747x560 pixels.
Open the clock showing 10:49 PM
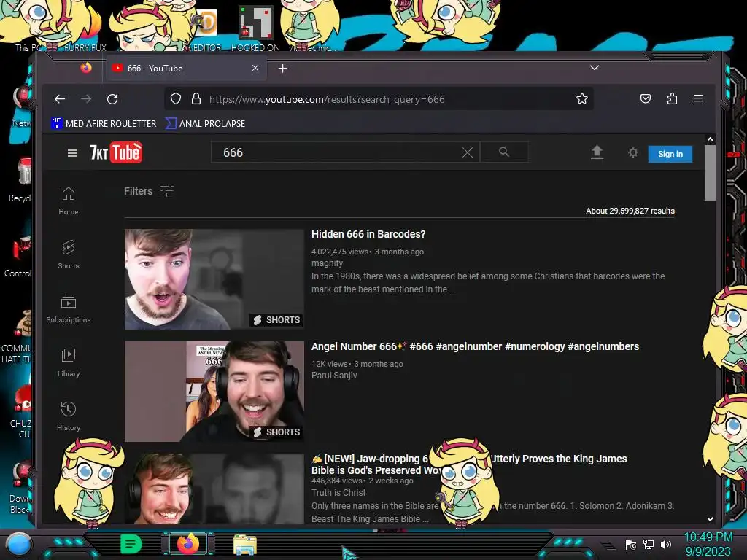click(x=708, y=544)
